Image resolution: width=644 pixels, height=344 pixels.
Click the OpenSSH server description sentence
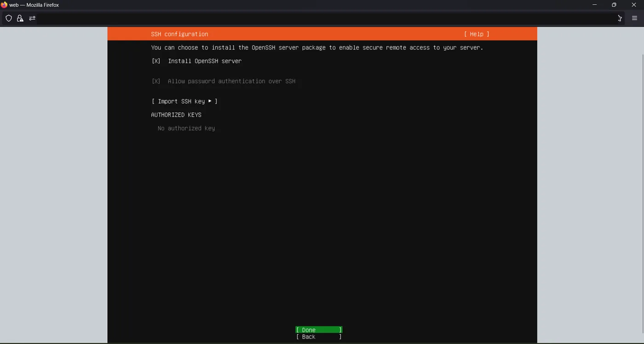click(x=317, y=47)
